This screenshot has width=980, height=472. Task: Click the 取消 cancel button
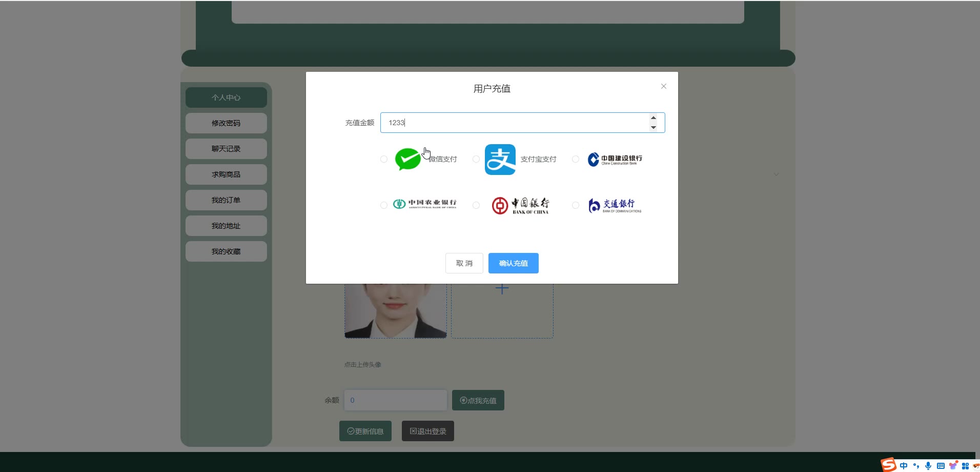pyautogui.click(x=464, y=263)
